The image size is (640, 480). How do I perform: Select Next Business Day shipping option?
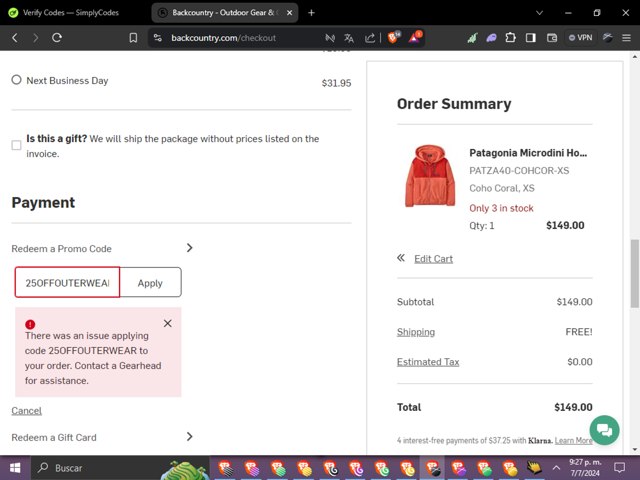pos(16,80)
